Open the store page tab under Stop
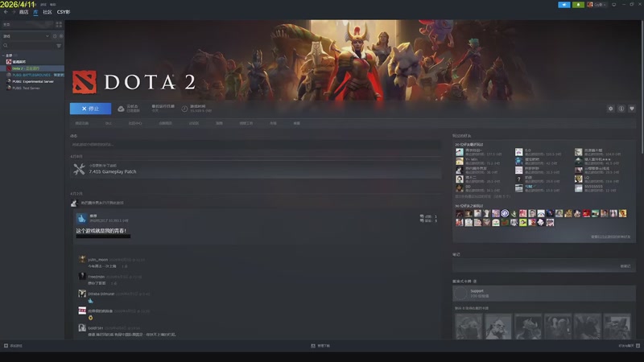This screenshot has width=644, height=362. coord(82,124)
